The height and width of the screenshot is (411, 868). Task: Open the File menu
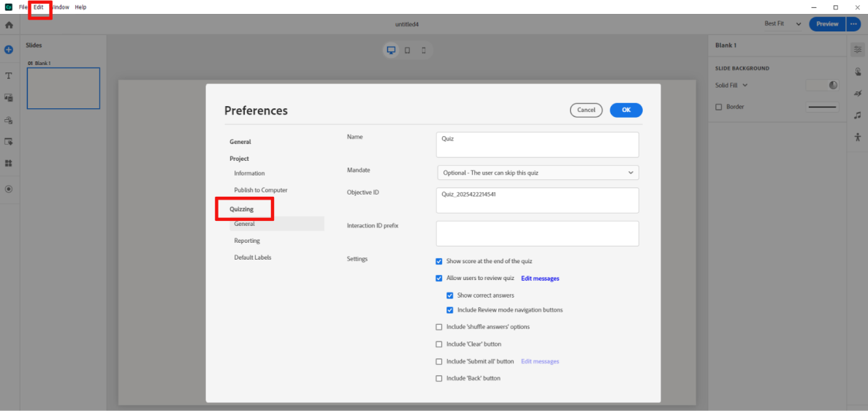pos(23,7)
